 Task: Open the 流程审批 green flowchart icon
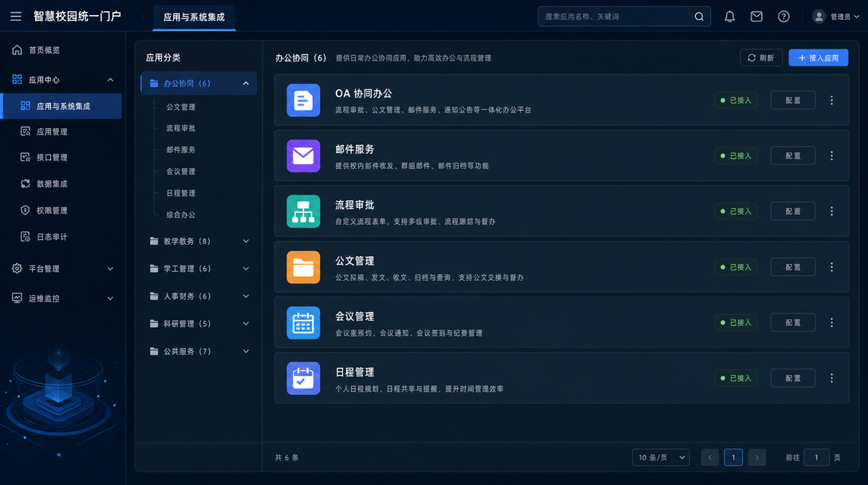[x=303, y=211]
